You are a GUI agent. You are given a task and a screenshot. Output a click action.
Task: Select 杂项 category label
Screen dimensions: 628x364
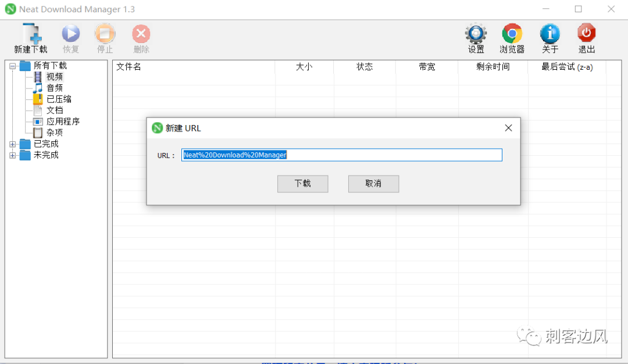coord(55,133)
